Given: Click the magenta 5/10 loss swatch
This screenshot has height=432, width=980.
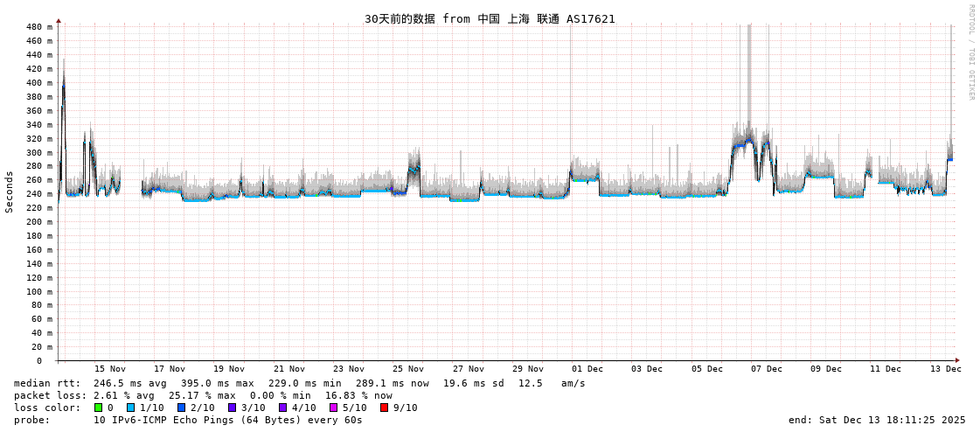Looking at the screenshot, I should point(333,408).
